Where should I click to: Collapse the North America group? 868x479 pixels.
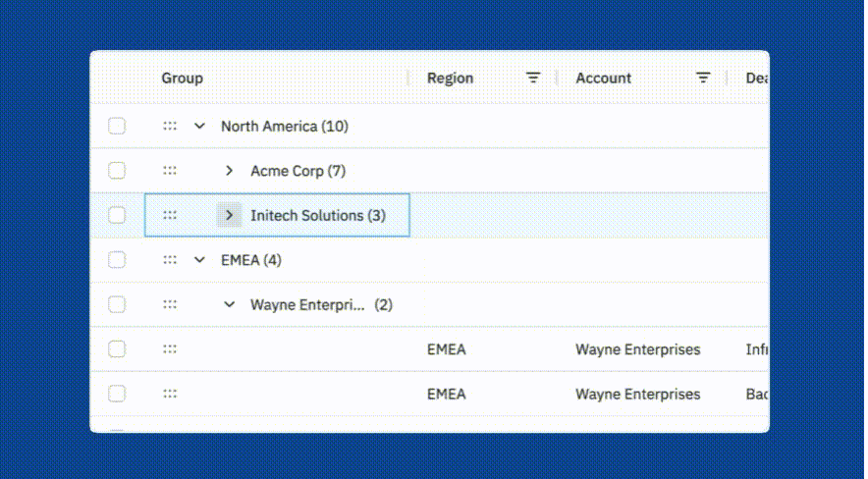(199, 126)
